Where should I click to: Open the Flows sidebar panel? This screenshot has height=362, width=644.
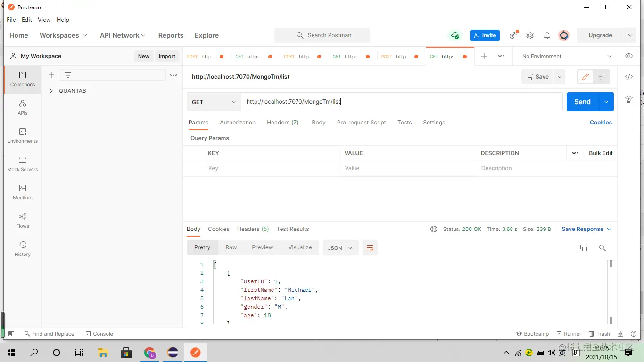point(23,221)
